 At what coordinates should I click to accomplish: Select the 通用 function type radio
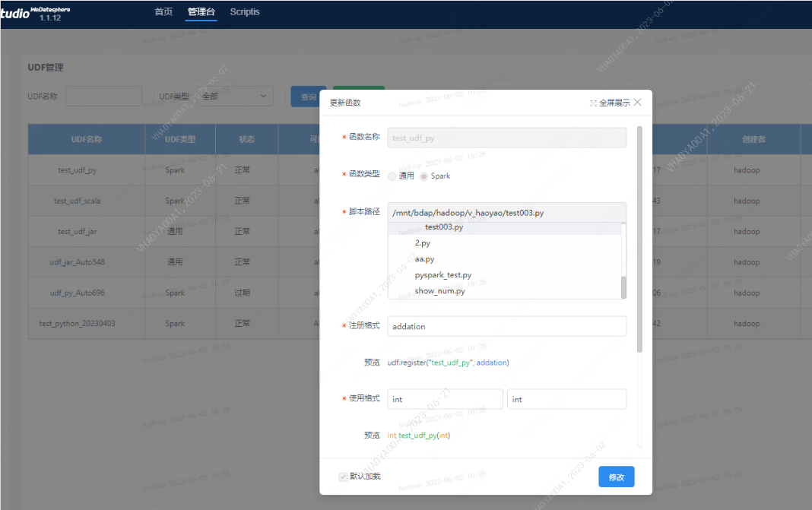point(392,176)
